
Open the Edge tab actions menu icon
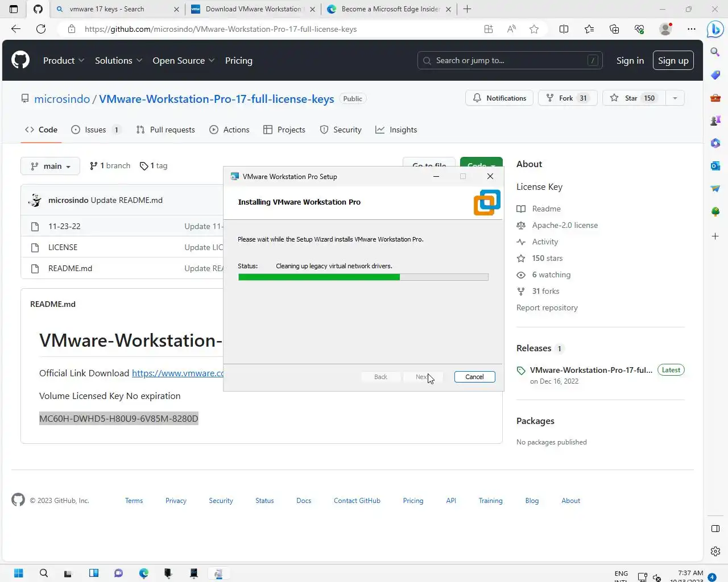click(14, 9)
